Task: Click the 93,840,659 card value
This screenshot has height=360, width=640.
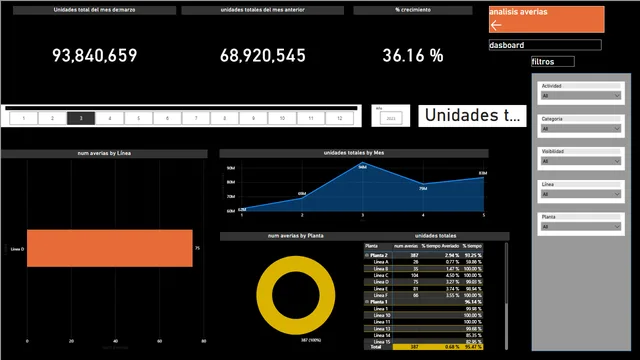Action: pyautogui.click(x=95, y=56)
